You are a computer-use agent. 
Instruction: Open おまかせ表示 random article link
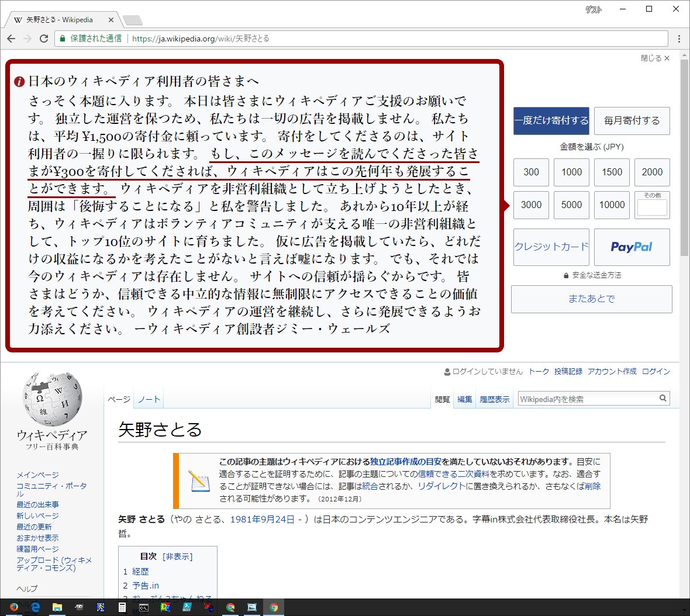37,538
